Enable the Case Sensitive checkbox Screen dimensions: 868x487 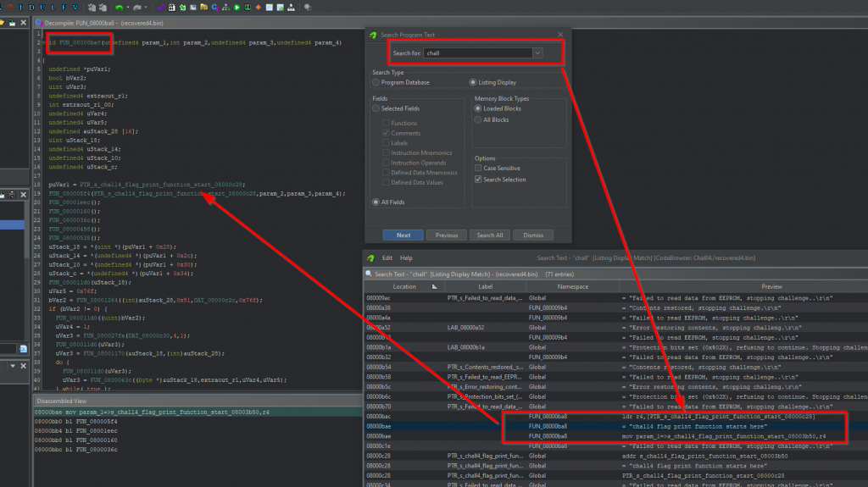coord(479,168)
